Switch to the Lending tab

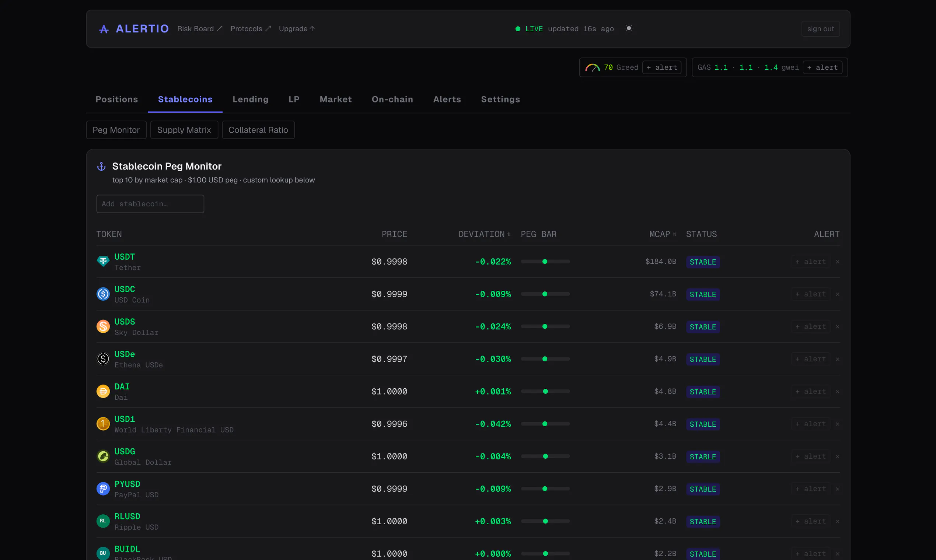coord(250,99)
